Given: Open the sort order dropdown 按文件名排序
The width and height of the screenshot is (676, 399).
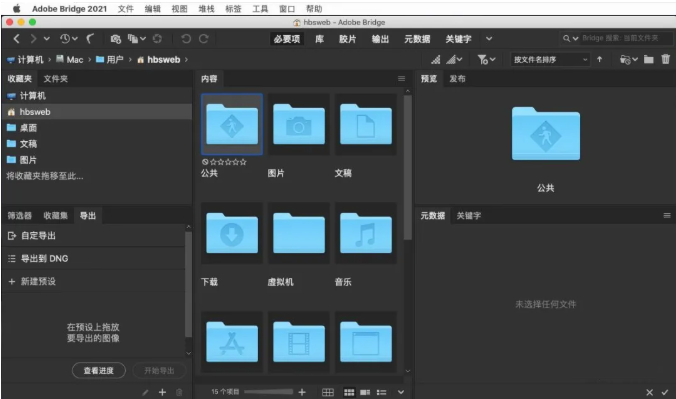Looking at the screenshot, I should coord(551,60).
